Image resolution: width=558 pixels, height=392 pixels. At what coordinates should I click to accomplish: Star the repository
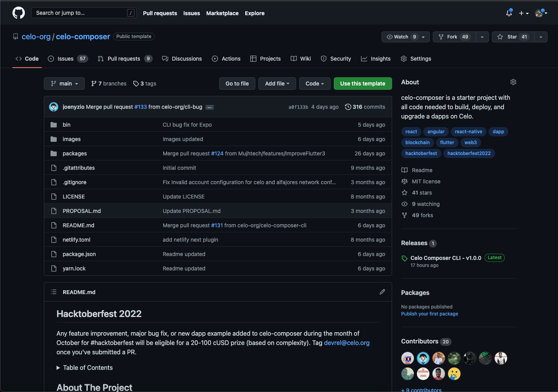pos(513,37)
